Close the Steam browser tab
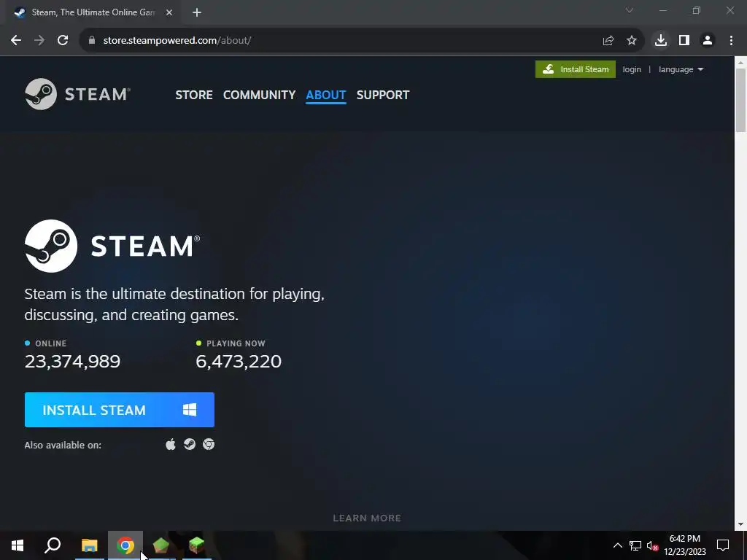 [x=169, y=12]
